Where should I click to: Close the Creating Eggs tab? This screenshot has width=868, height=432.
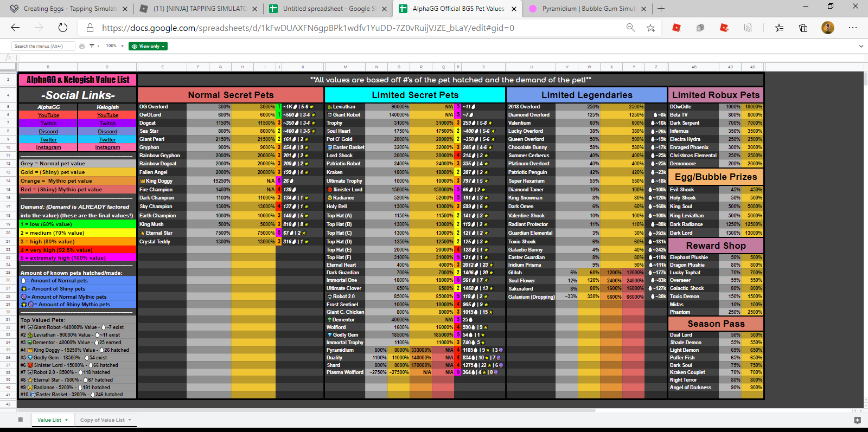click(125, 9)
